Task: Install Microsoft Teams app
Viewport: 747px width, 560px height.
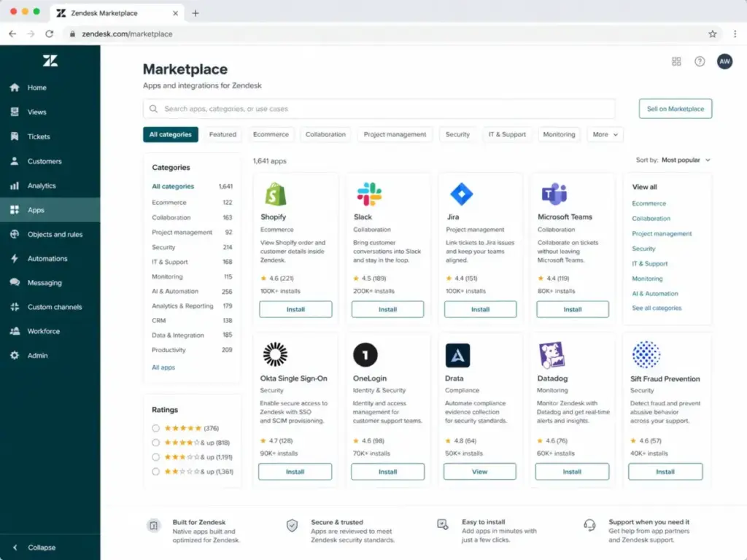Action: click(573, 309)
